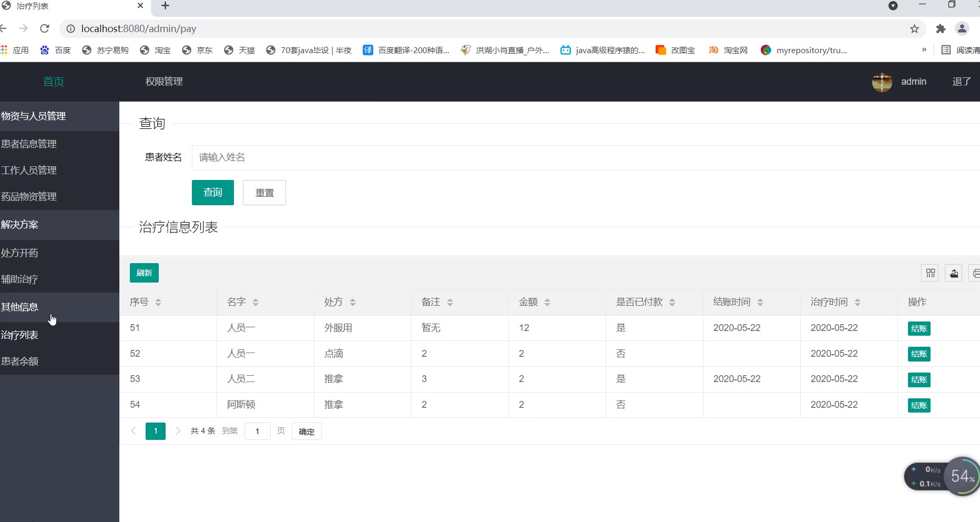
Task: Open the 百度翻译 bookmark
Action: tap(406, 50)
